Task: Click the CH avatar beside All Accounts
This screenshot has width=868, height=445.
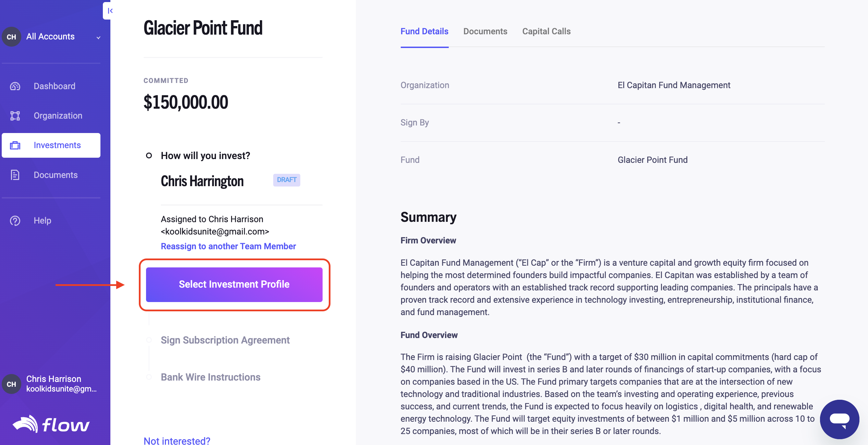Action: tap(12, 37)
